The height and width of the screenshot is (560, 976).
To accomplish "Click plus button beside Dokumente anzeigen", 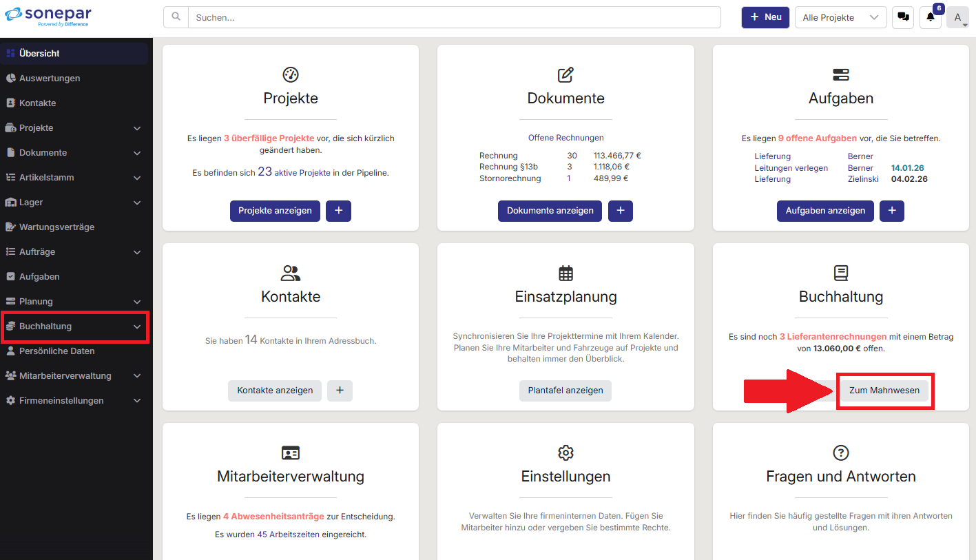I will click(620, 211).
